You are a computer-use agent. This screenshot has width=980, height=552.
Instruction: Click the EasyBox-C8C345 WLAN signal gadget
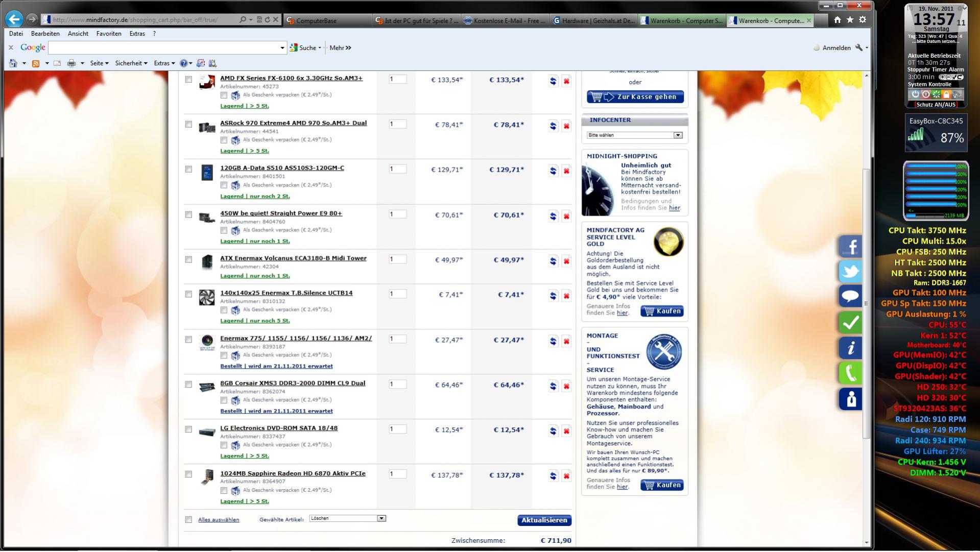pos(936,133)
